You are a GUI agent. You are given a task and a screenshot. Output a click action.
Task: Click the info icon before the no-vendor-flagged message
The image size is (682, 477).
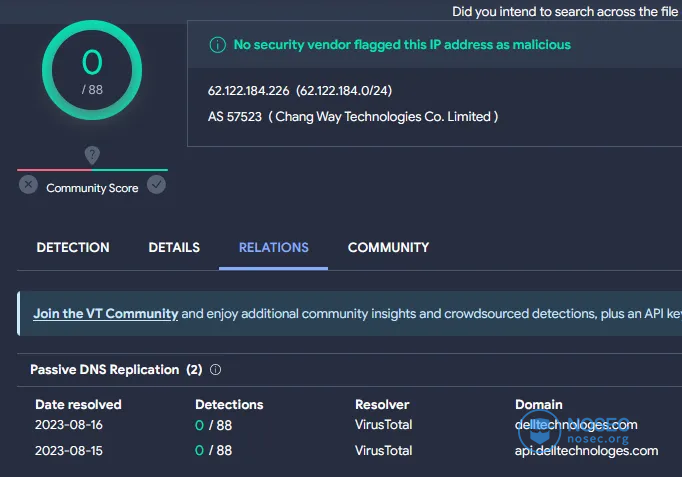coord(217,45)
